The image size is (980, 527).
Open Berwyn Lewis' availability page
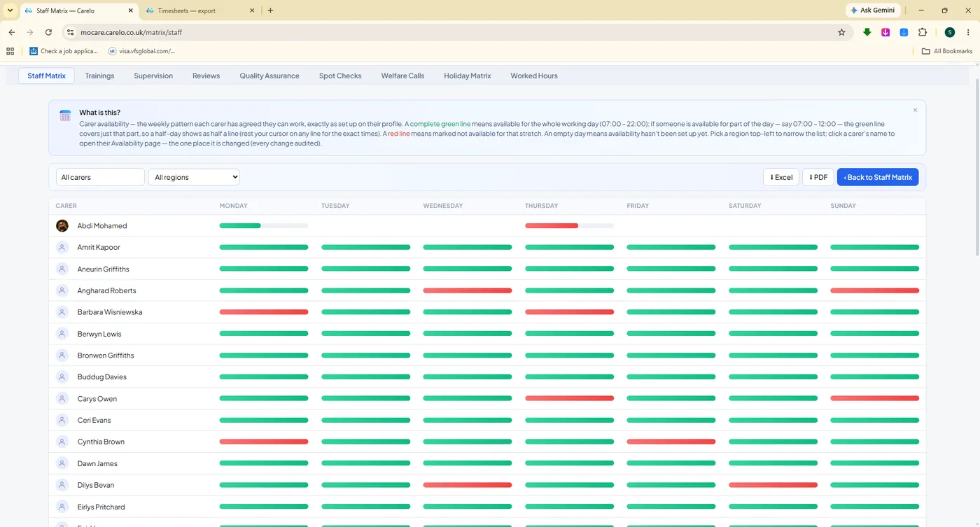coord(99,335)
